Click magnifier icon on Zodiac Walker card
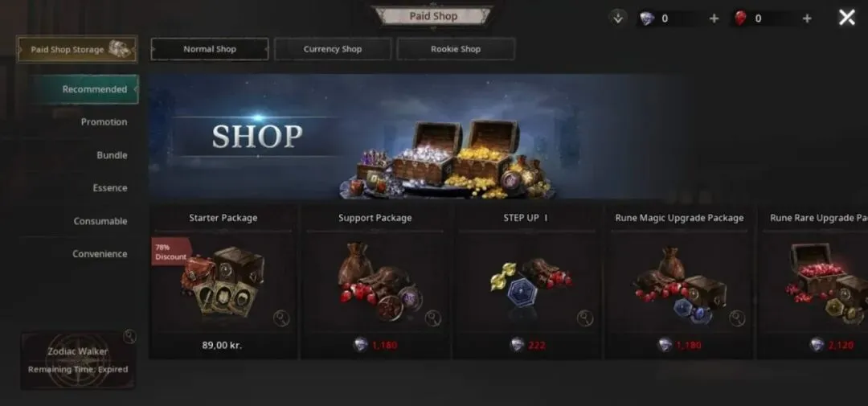The image size is (868, 406). (x=129, y=336)
